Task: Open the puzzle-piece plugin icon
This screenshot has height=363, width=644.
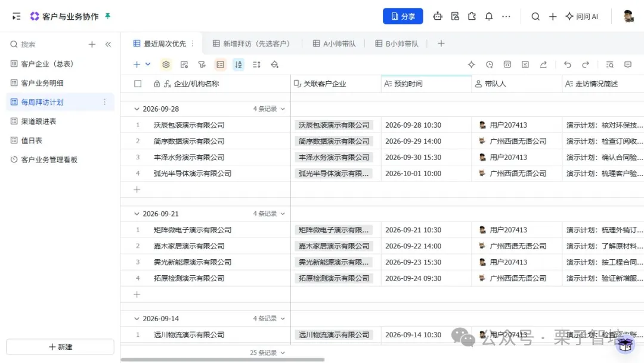Action: (x=472, y=17)
